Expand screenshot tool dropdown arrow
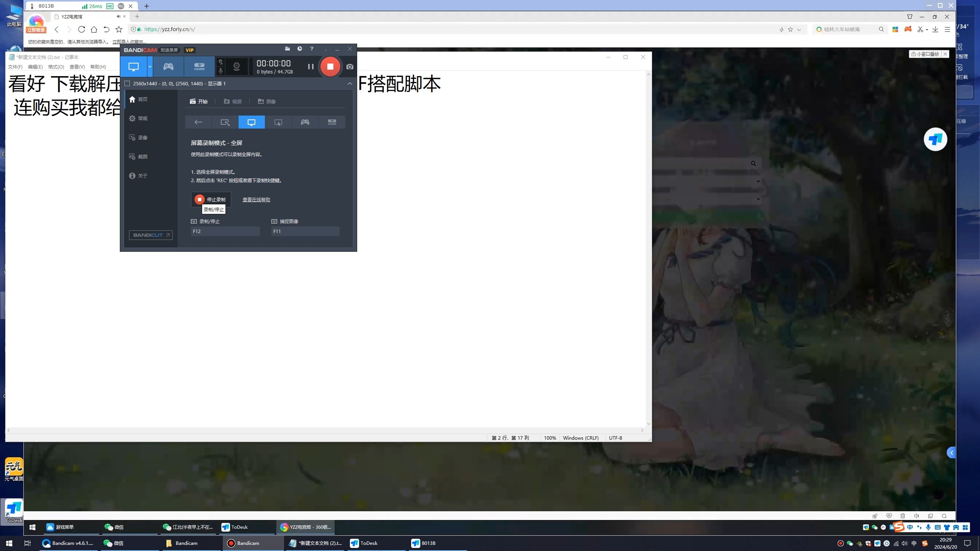The width and height of the screenshot is (980, 551). pyautogui.click(x=927, y=30)
